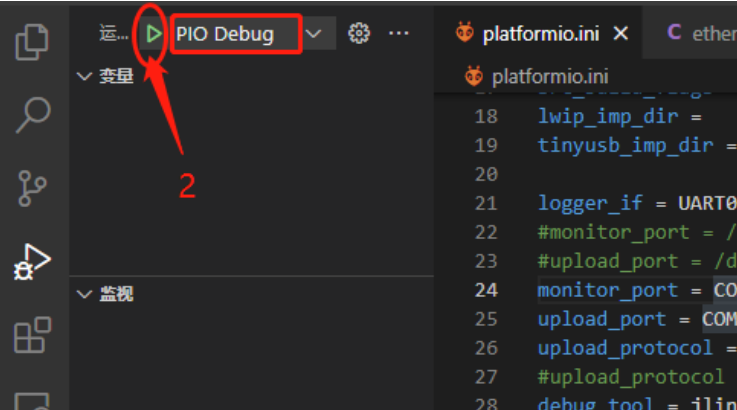Open the Source Control view

click(x=32, y=189)
